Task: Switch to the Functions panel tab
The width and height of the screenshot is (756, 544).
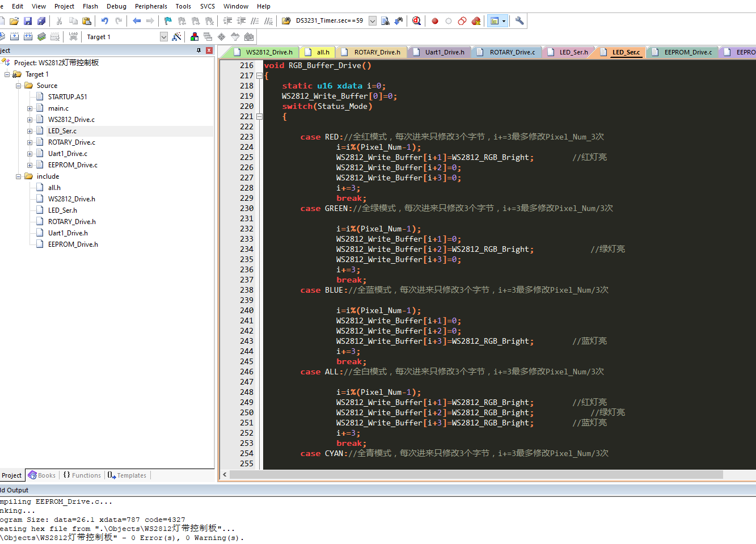Action: 82,475
